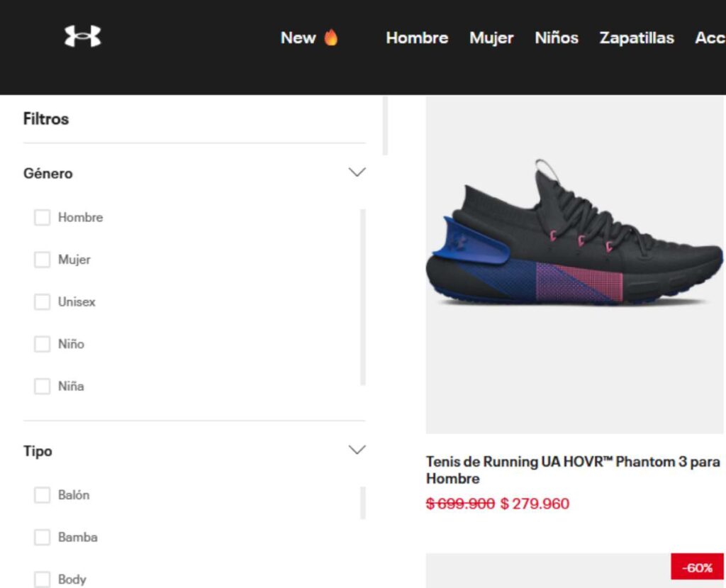The width and height of the screenshot is (726, 588).
Task: Open the New menu item
Action: click(298, 37)
